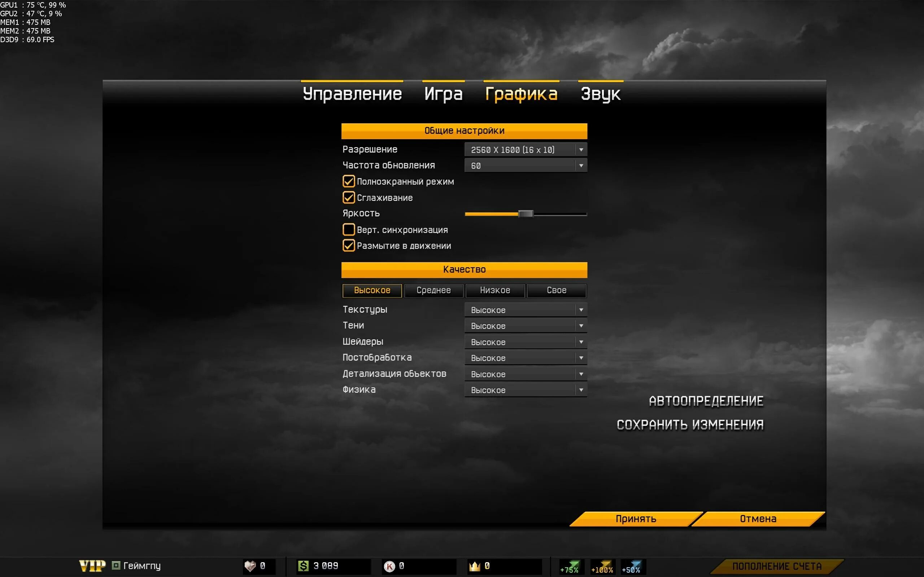Screen dimensions: 924x577
Task: Enable the Верт. синхронизация checkbox
Action: pyautogui.click(x=349, y=229)
